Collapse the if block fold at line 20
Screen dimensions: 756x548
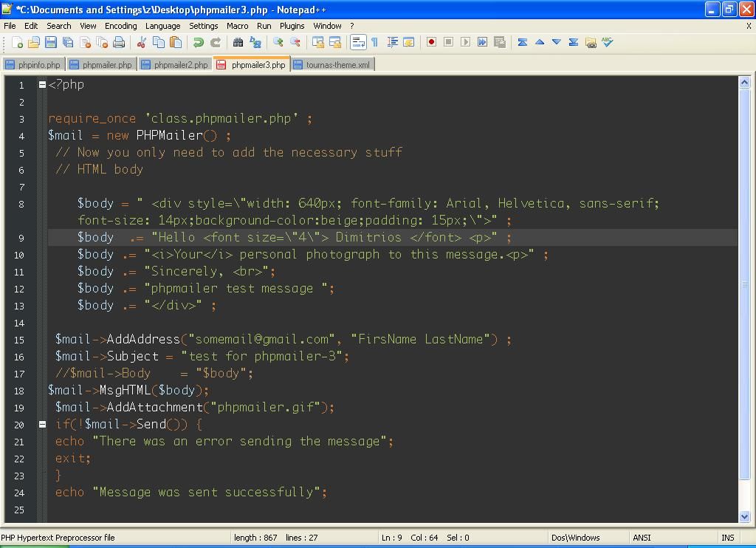(42, 424)
